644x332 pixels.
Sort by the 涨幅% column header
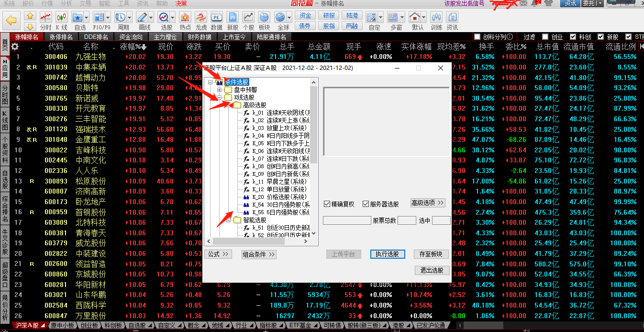(133, 47)
